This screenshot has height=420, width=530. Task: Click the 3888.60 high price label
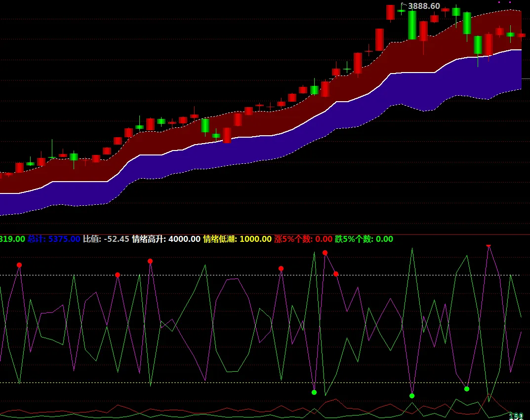(424, 6)
